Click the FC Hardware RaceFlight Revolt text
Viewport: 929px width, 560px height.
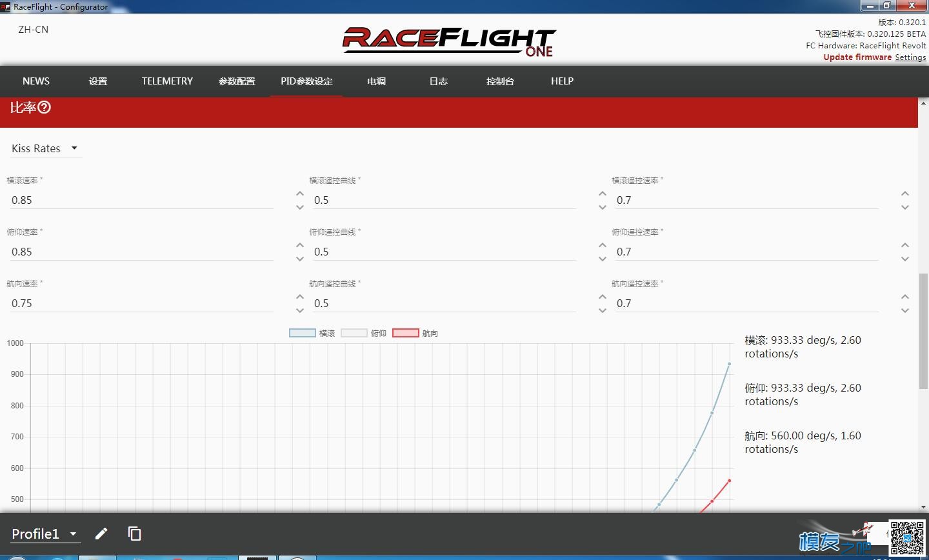point(866,46)
